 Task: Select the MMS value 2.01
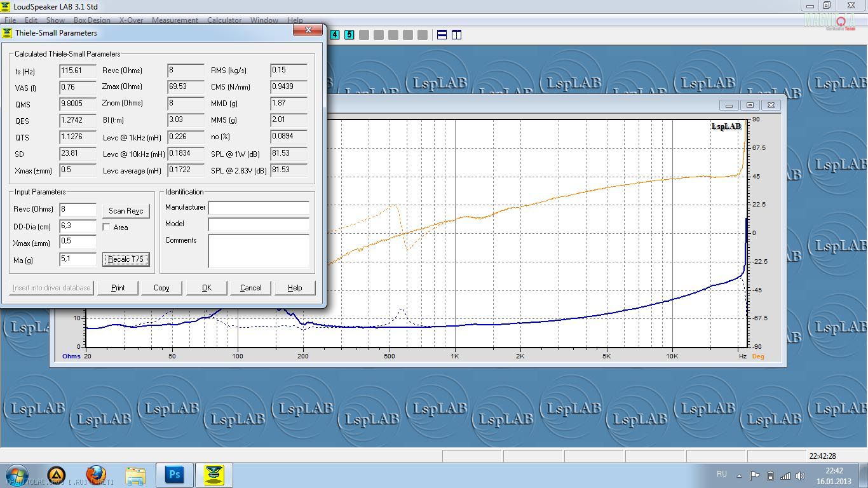point(289,119)
